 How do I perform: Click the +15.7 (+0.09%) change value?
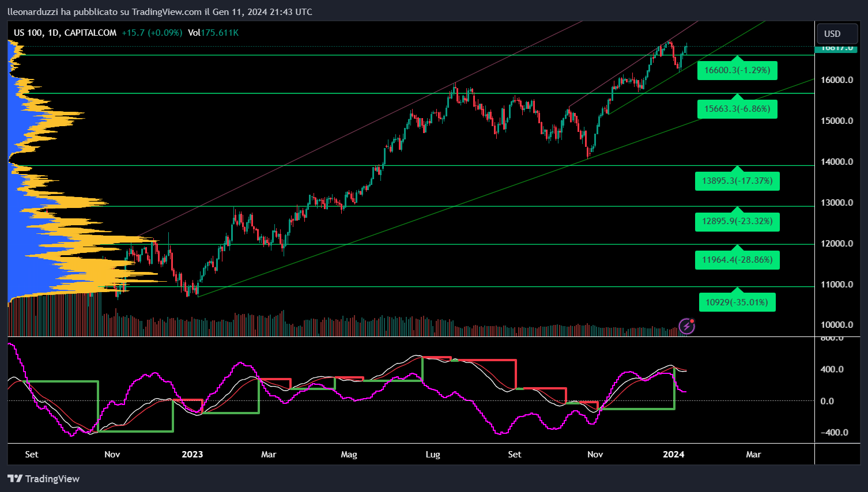pyautogui.click(x=152, y=33)
